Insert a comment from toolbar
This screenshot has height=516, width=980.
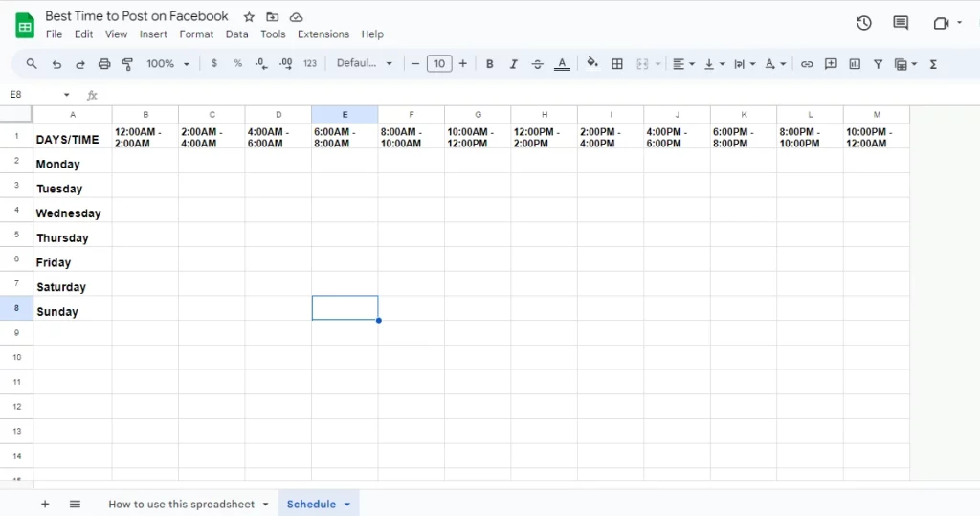[831, 64]
